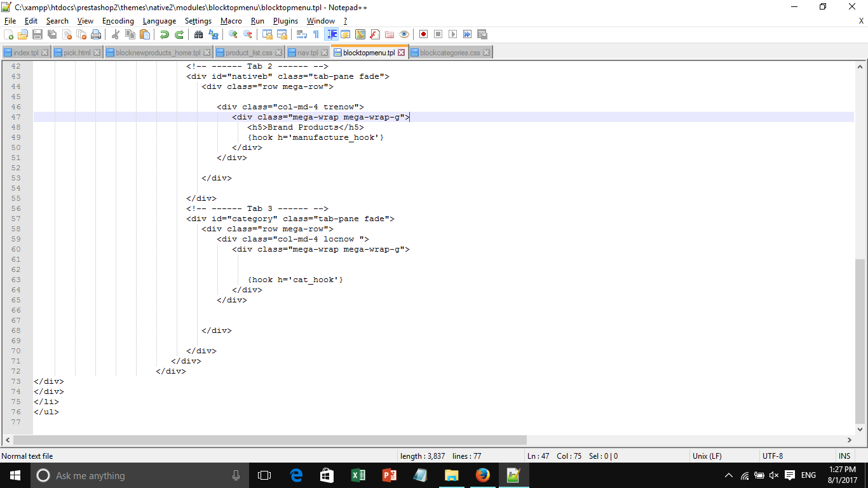Click the Save file toolbar icon
The width and height of the screenshot is (868, 488).
pos(37,34)
